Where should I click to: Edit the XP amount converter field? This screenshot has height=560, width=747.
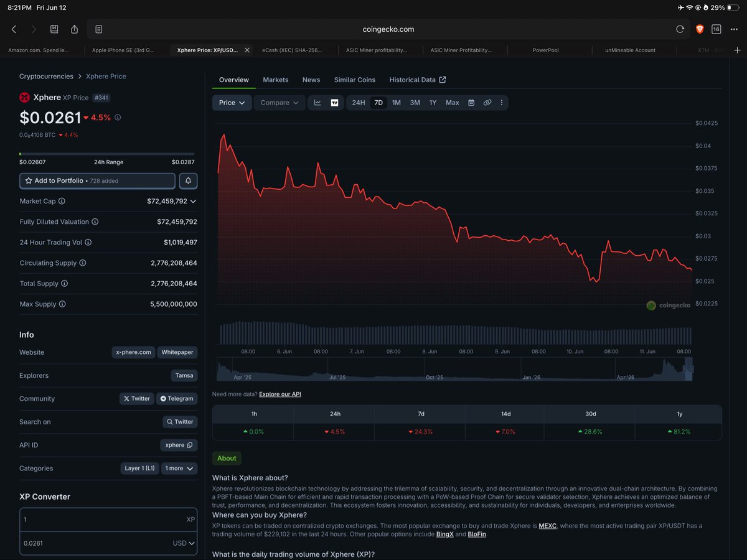[x=108, y=520]
